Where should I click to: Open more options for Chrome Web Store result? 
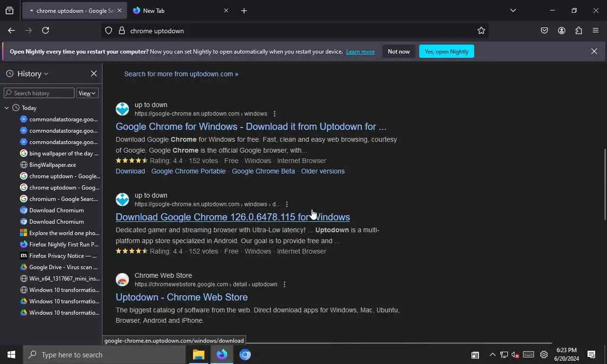[285, 284]
